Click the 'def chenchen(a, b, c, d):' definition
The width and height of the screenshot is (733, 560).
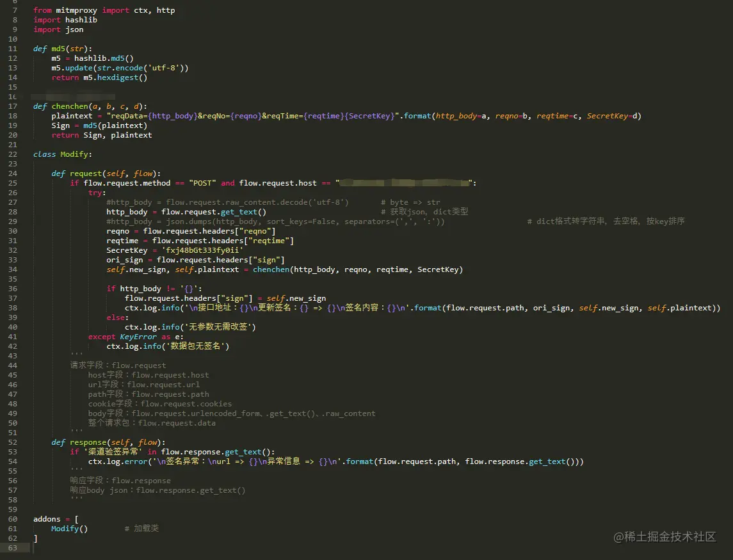90,106
